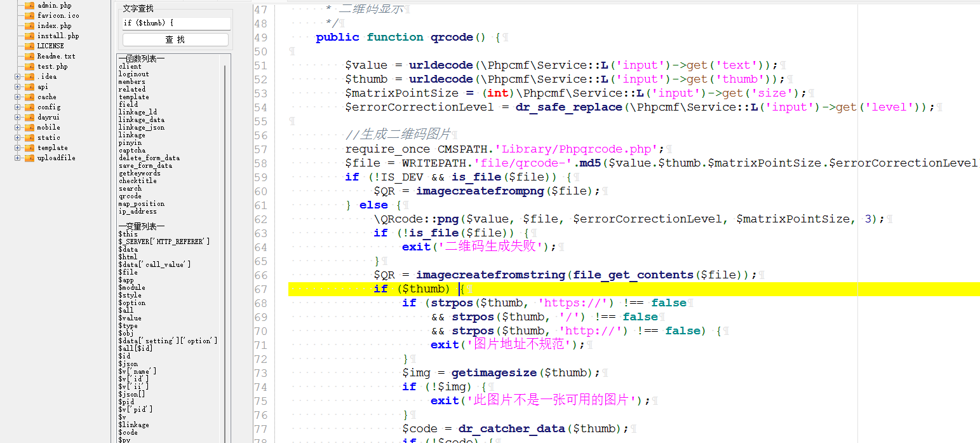Click the favicon.ico file icon
Screen dimensions: 980x443
[28, 15]
